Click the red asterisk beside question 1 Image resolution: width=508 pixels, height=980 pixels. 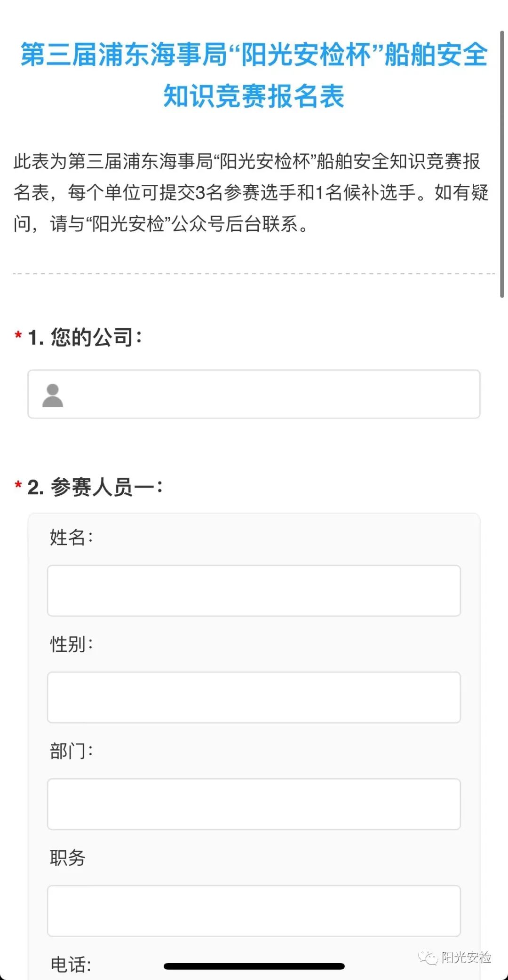pos(18,336)
